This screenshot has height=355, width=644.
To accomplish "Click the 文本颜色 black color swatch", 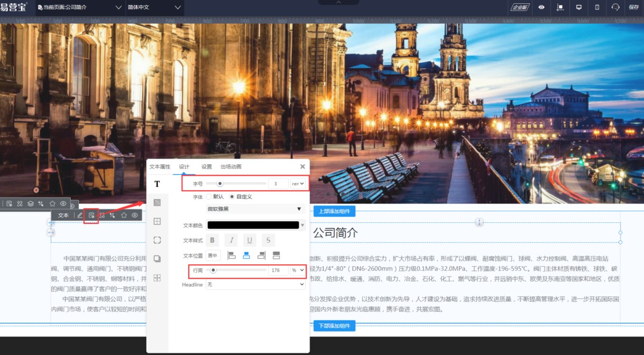I will [253, 225].
